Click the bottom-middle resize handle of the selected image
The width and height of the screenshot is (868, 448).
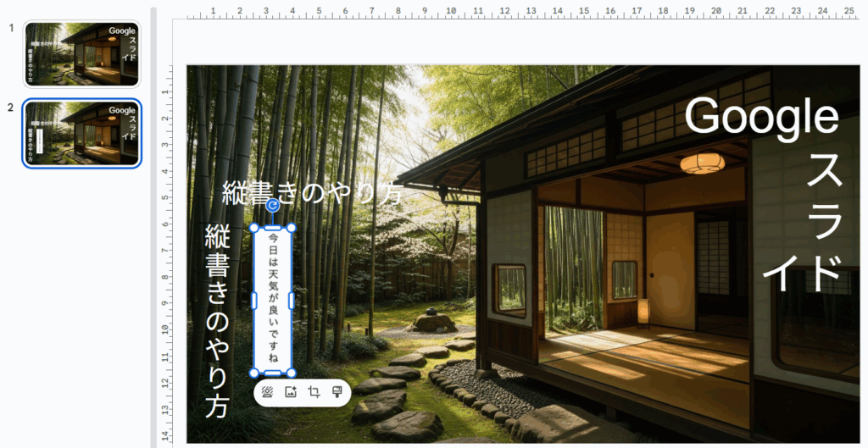click(x=273, y=373)
